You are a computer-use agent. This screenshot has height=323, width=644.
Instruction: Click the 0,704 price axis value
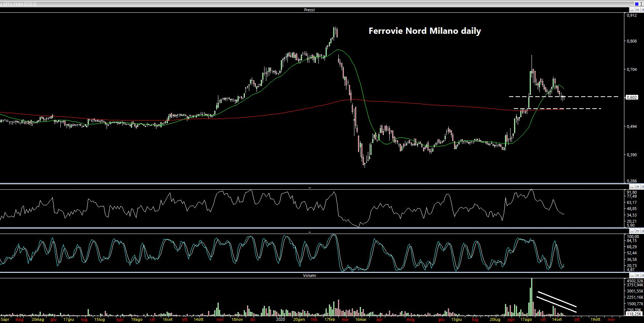[632, 69]
